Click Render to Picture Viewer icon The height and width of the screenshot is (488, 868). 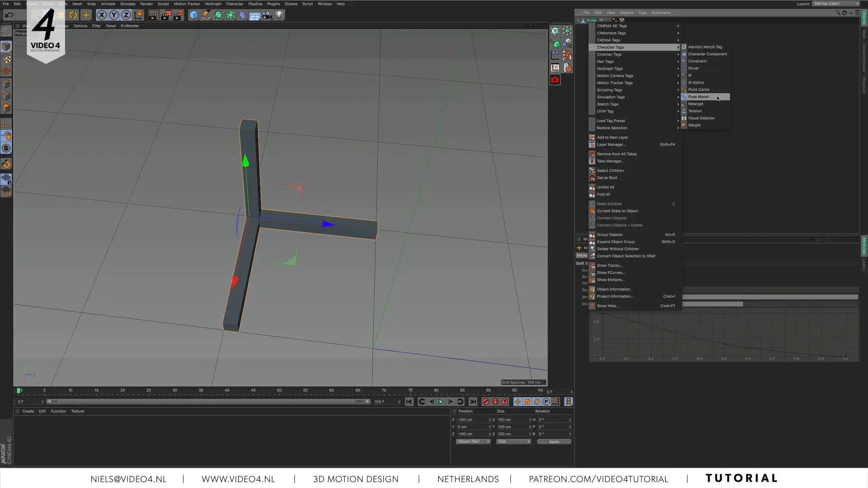[x=165, y=15]
